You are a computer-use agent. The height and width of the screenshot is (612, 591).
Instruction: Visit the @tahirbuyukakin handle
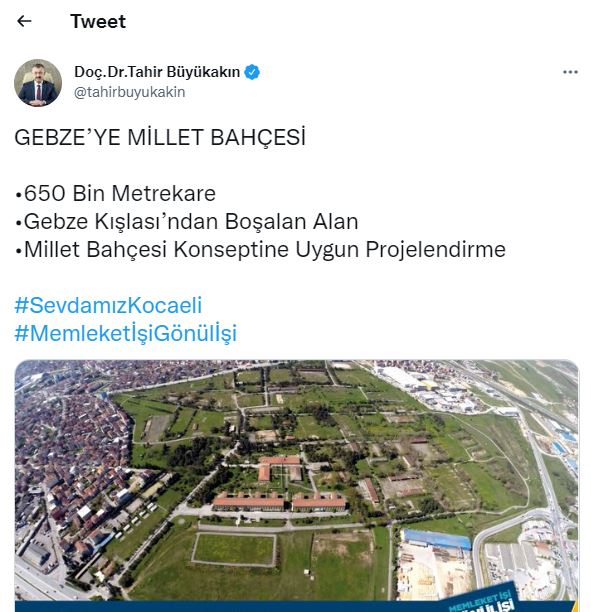[x=130, y=93]
